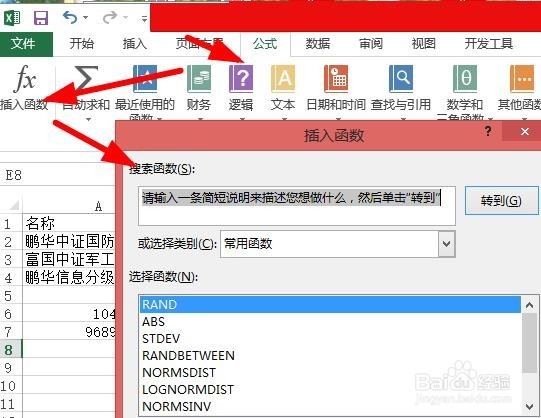The height and width of the screenshot is (418, 541).
Task: Close the Insert Function dialog
Action: coord(524,131)
